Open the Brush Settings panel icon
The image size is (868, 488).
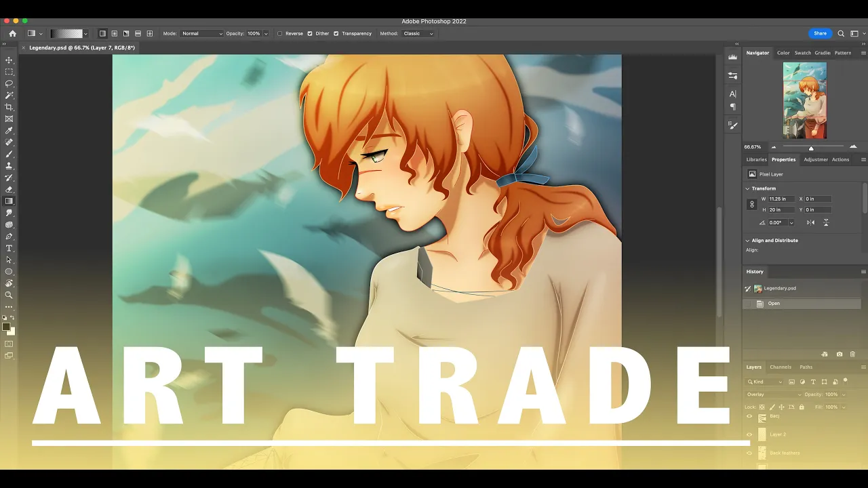click(x=732, y=125)
